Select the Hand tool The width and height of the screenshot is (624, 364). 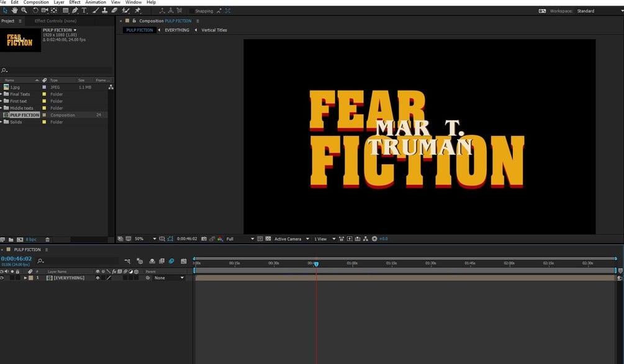15,11
